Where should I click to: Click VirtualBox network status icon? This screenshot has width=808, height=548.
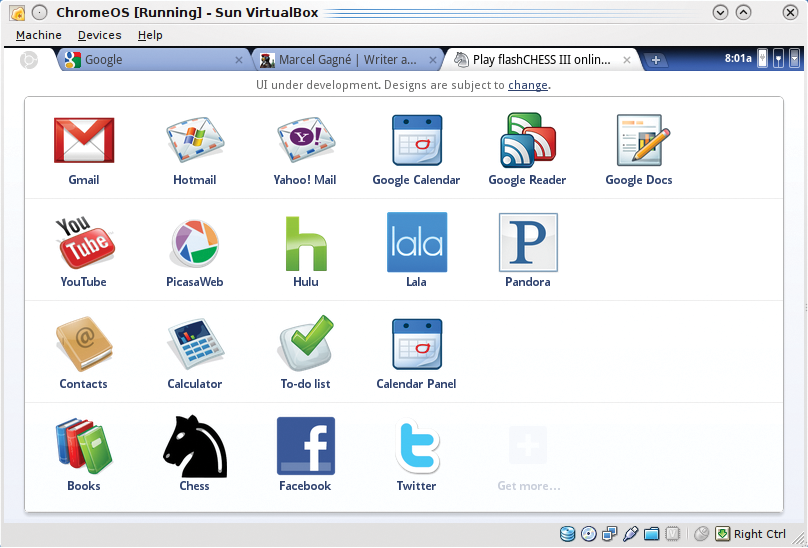click(610, 534)
